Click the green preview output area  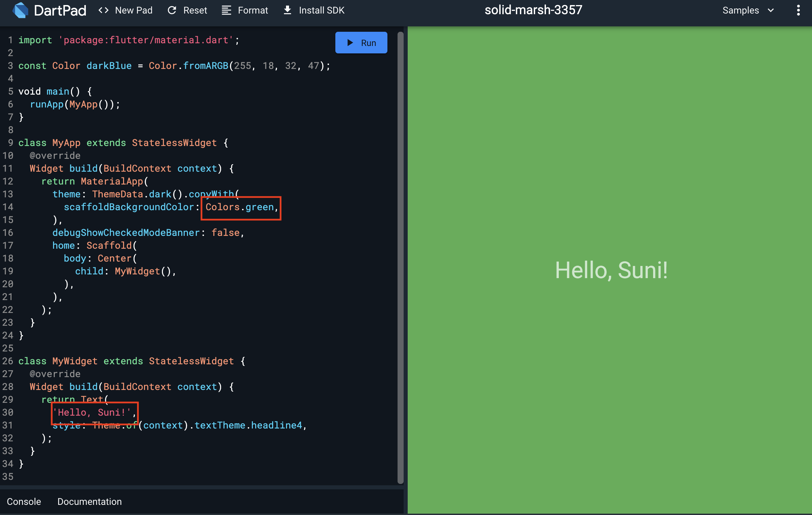608,135
